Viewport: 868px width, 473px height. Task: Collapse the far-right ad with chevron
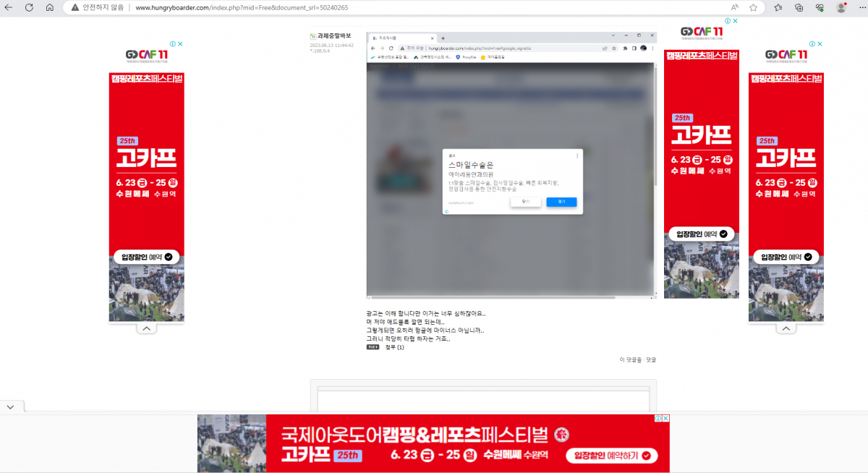tap(786, 328)
